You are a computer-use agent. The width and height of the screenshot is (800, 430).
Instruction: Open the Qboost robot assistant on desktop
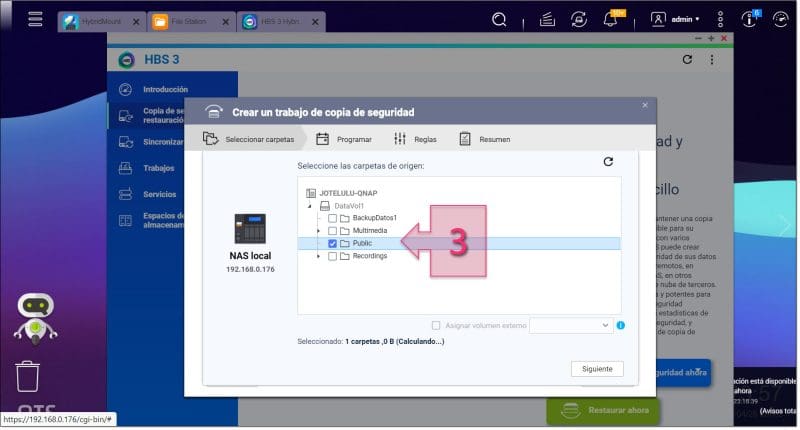(36, 318)
